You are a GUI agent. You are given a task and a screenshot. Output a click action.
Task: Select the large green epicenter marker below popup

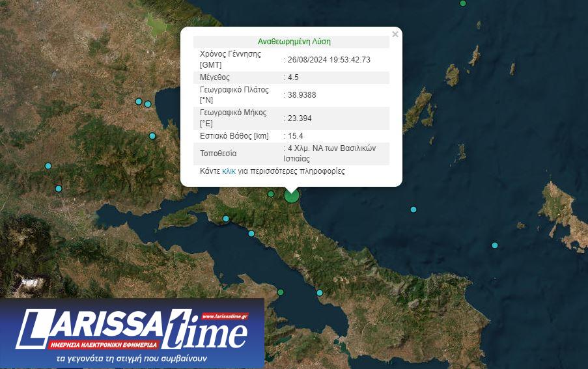click(291, 195)
